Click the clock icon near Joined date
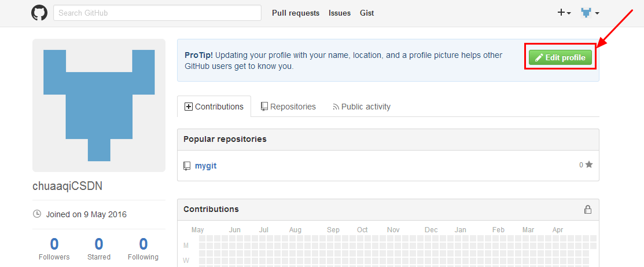This screenshot has height=267, width=644. (x=38, y=214)
